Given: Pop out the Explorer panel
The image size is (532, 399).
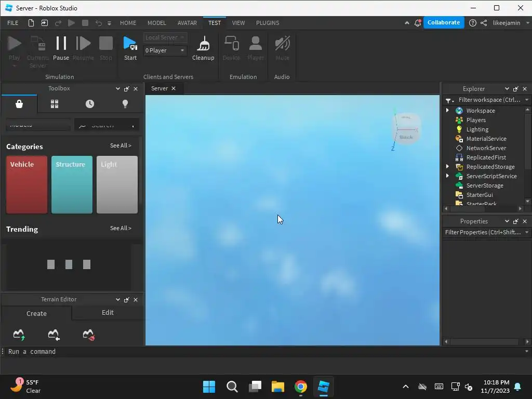Looking at the screenshot, I should [x=516, y=89].
